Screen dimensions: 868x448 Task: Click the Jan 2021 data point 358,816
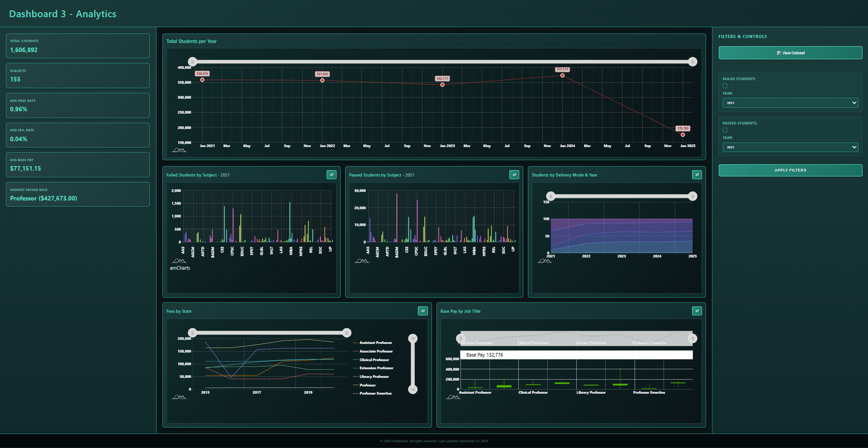(x=202, y=80)
